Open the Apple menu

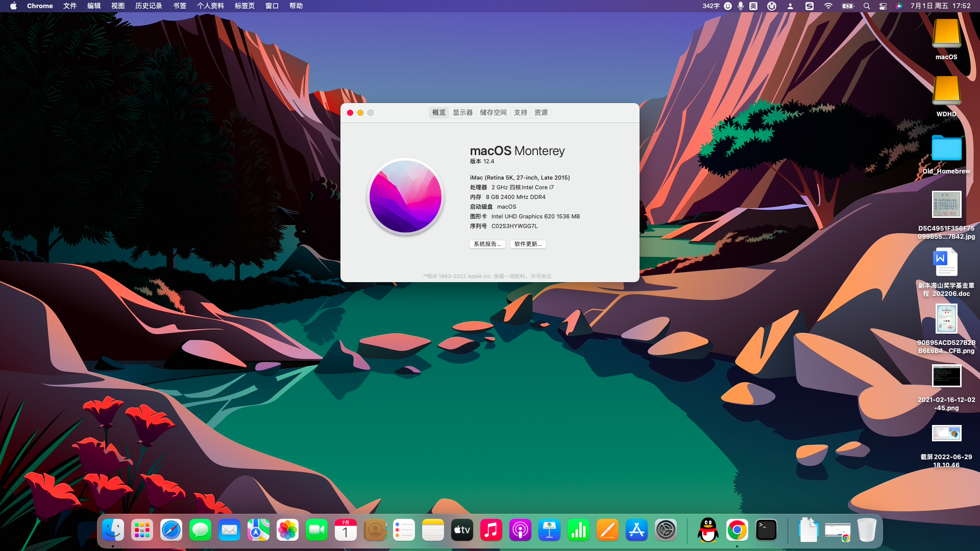13,6
